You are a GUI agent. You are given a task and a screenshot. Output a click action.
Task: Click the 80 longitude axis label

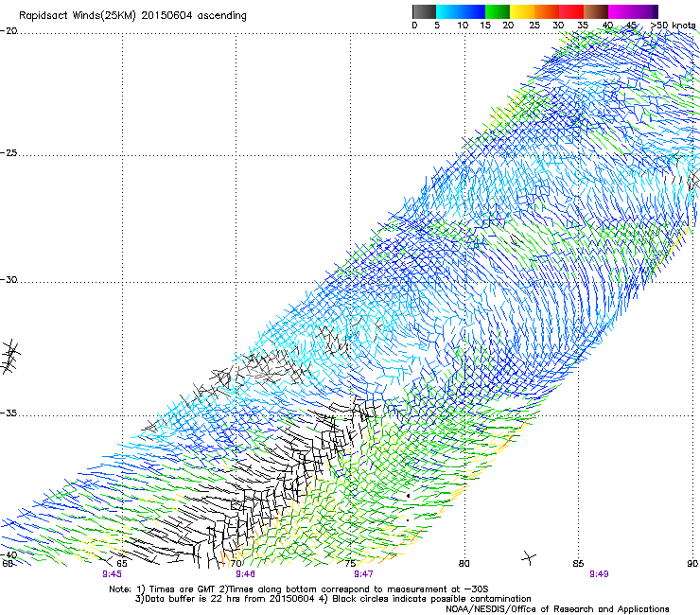[x=464, y=563]
